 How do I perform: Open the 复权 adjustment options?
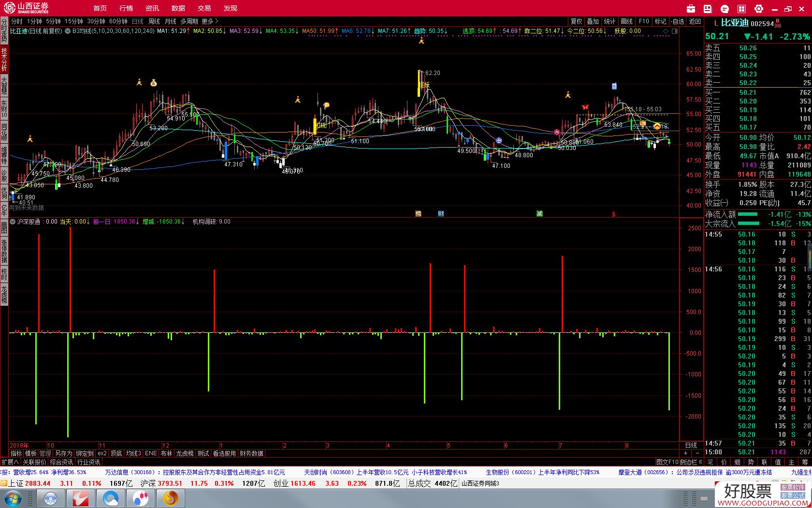[576, 21]
